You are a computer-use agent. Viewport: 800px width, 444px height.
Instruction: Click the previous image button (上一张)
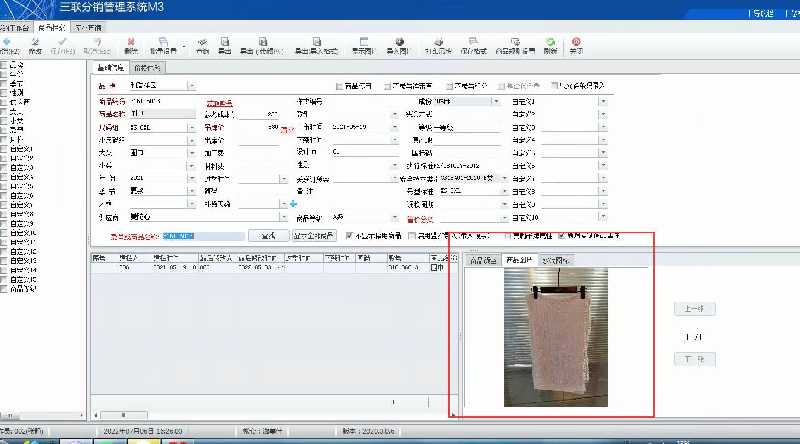coord(694,309)
